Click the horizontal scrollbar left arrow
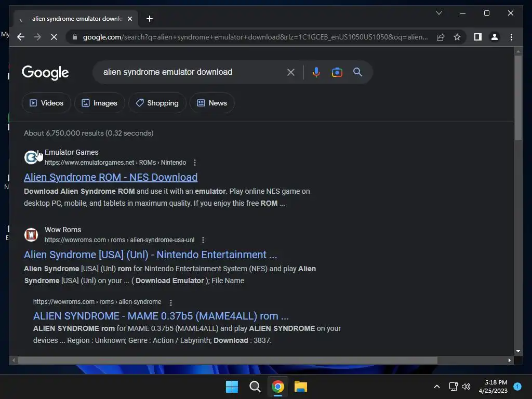Viewport: 532px width, 399px height. [x=14, y=361]
